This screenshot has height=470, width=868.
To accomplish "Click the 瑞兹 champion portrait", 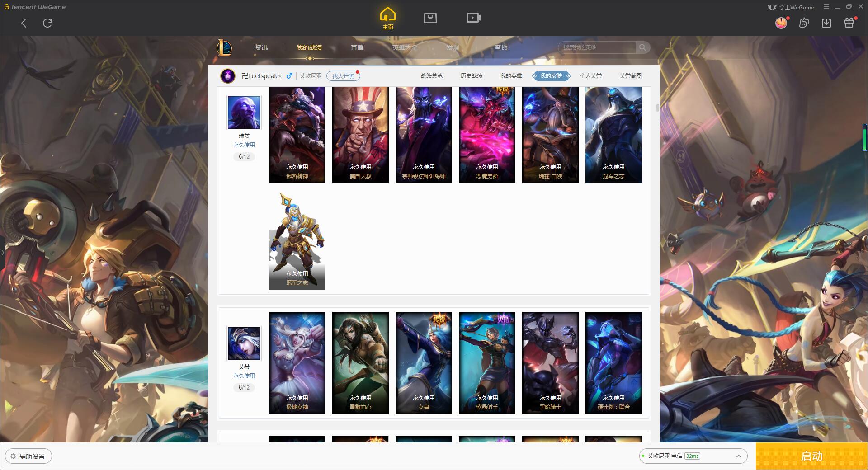I will (244, 112).
